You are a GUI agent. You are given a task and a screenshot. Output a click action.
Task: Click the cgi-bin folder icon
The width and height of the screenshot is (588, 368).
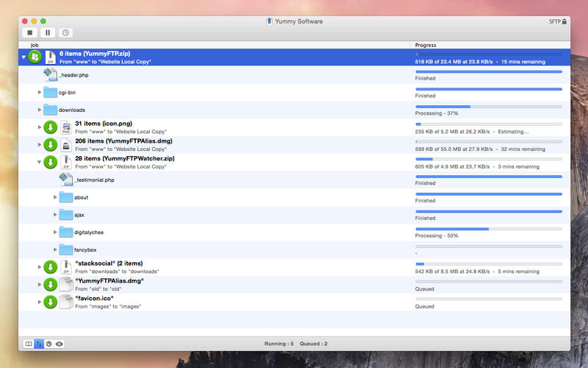point(51,92)
